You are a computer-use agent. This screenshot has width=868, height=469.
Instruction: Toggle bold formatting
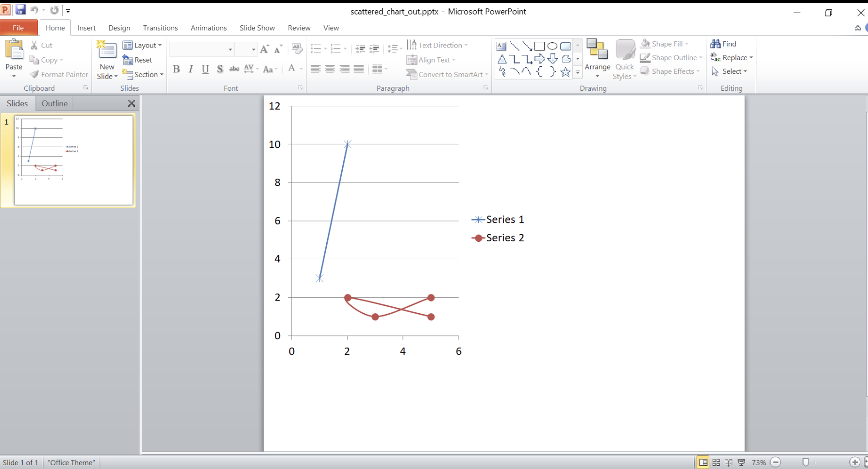176,69
